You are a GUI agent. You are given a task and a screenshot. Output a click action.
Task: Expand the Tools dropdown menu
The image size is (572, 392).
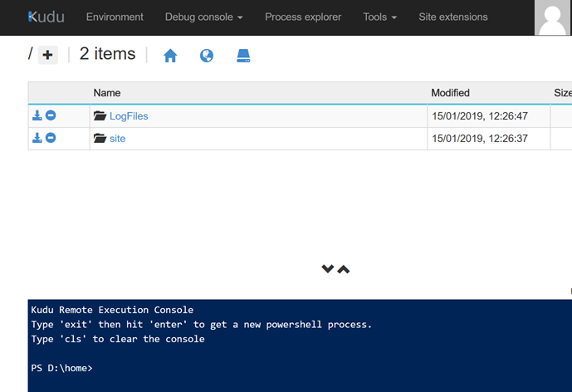[379, 17]
